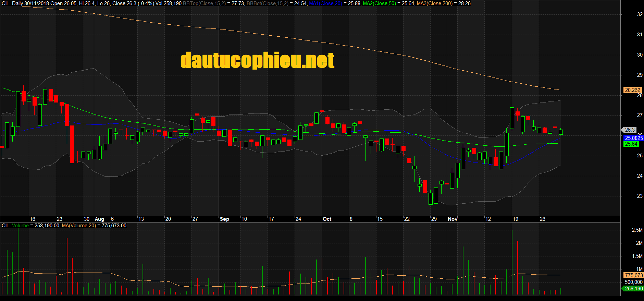This screenshot has width=644, height=301.
Task: Select the blue 25.8825 price tag
Action: coord(633,138)
